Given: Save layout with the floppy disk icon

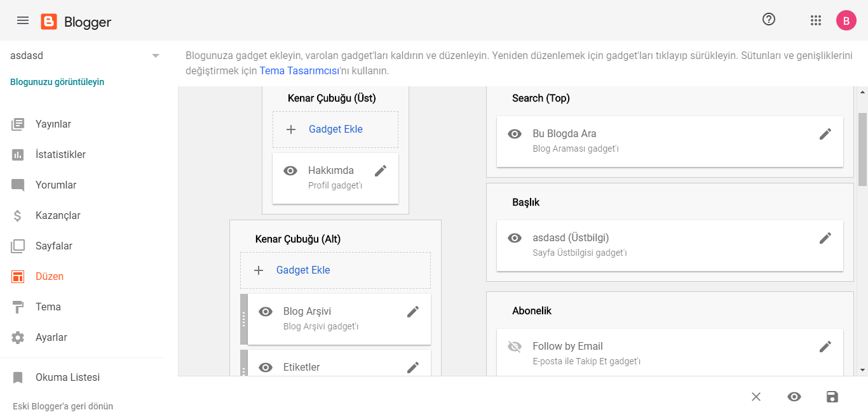Looking at the screenshot, I should pos(832,397).
